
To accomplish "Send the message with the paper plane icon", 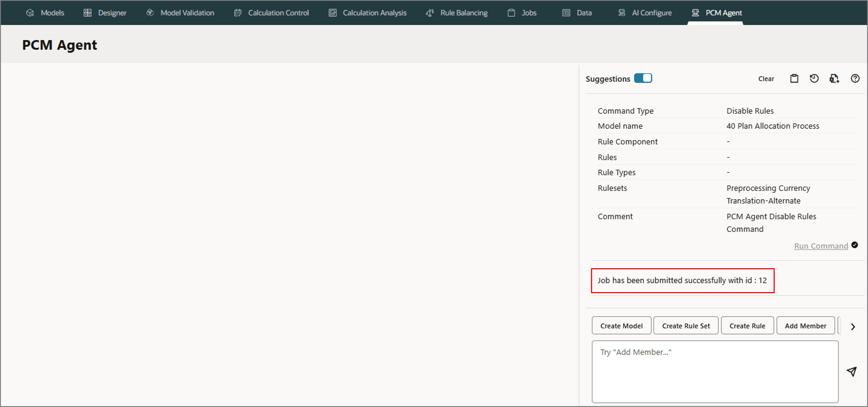I will tap(852, 371).
